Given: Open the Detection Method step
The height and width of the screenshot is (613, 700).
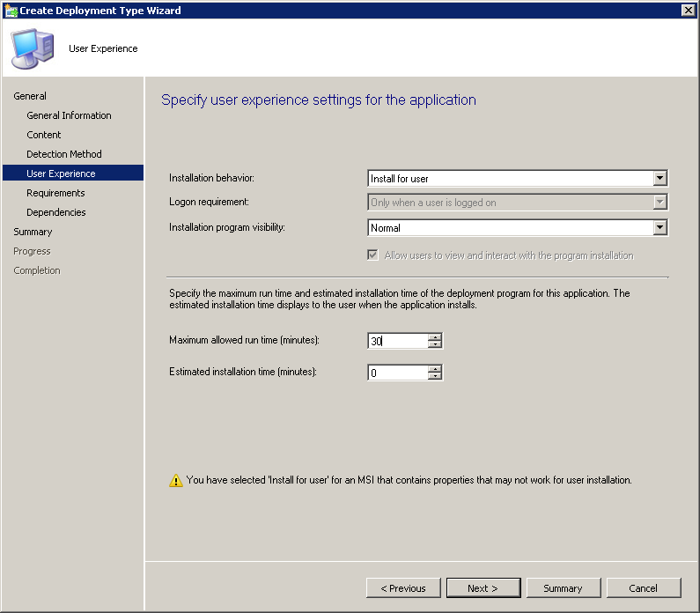Looking at the screenshot, I should pos(64,154).
